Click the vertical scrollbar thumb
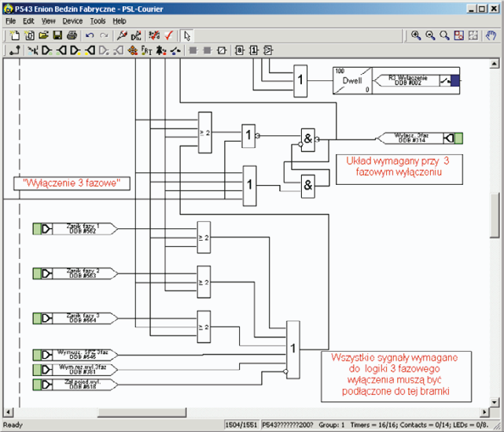Viewport: 504px width, 432px height. pyautogui.click(x=495, y=215)
